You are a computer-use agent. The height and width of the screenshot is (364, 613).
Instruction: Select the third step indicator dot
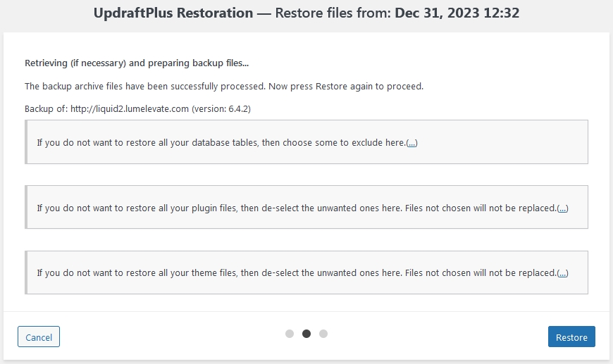323,334
